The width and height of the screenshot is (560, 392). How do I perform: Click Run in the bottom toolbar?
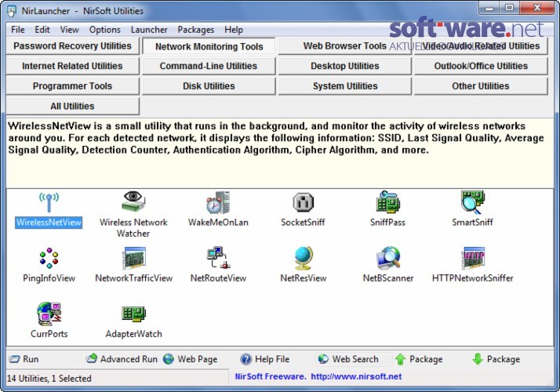pos(24,359)
